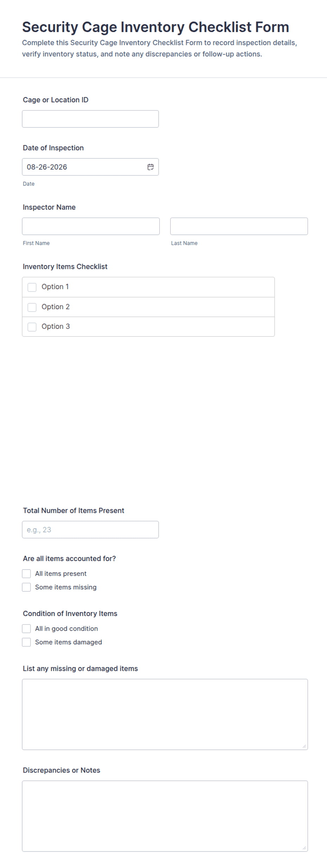Viewport: 327px width, 868px height.
Task: Click Total Number of Items Present field
Action: 90,529
